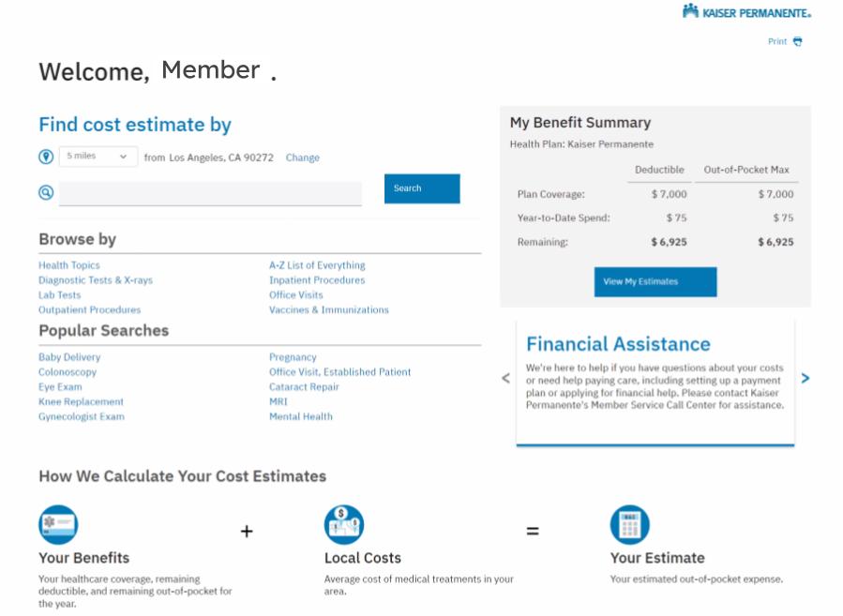The height and width of the screenshot is (616, 843).
Task: Click the Your Benefits card icon
Action: 58,524
